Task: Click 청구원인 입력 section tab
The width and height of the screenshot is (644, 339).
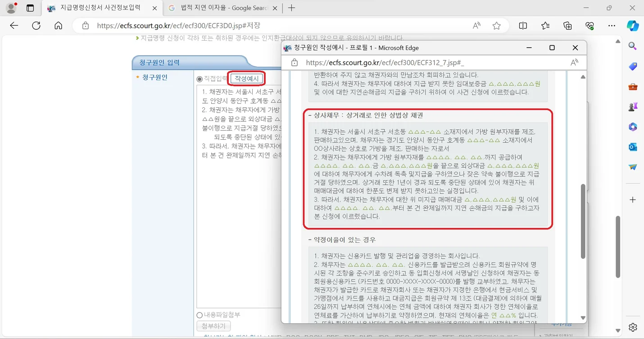Action: 159,62
